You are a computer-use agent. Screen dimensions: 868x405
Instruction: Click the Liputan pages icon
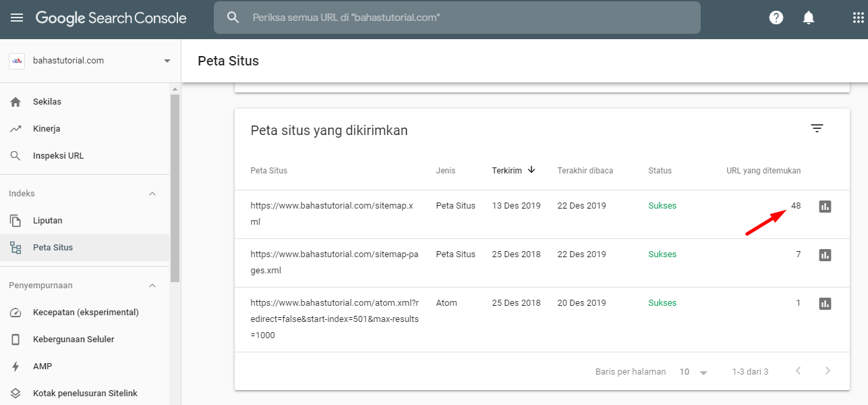click(16, 221)
